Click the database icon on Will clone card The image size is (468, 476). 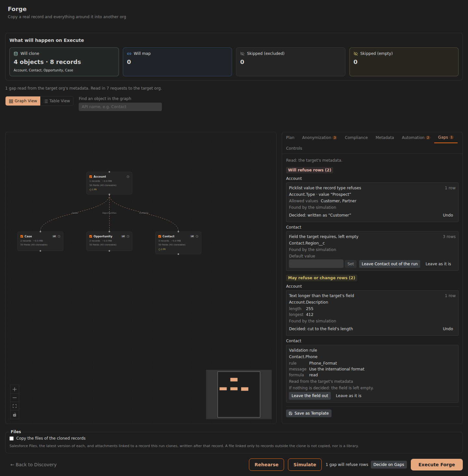[x=16, y=54]
